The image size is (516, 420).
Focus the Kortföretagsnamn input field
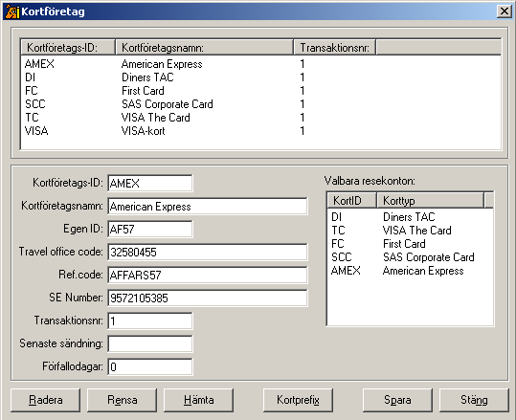208,207
